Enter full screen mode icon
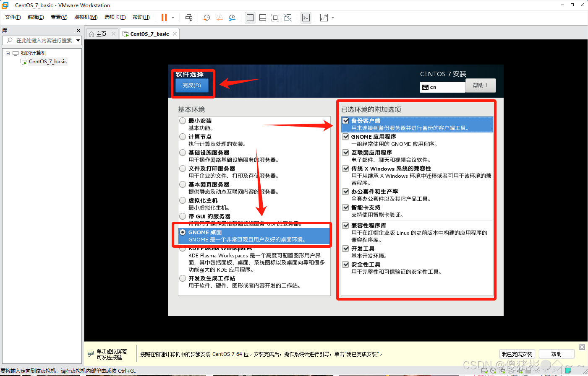The height and width of the screenshot is (376, 588). pos(275,18)
